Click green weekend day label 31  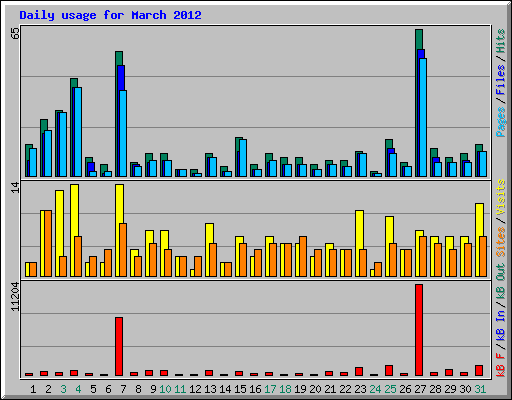[480, 389]
